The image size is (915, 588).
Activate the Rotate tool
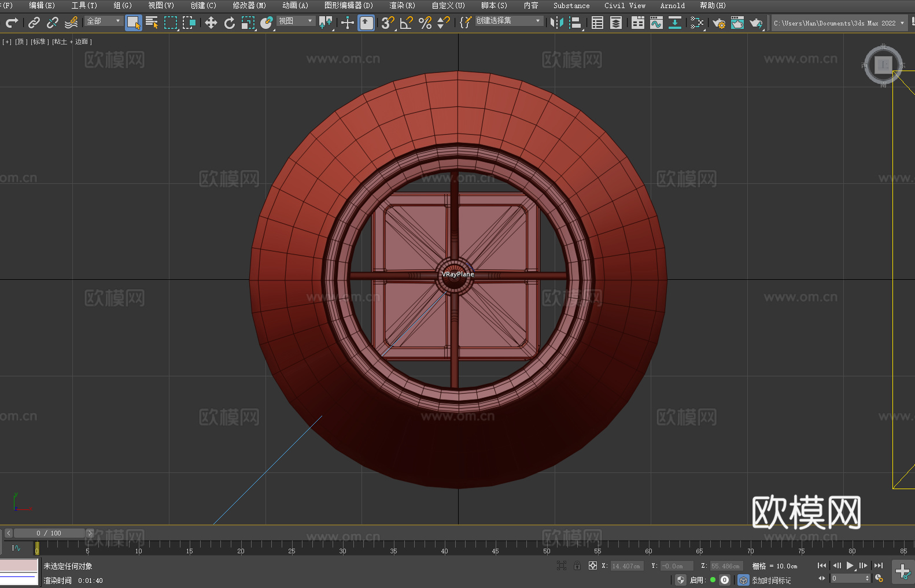click(x=230, y=23)
